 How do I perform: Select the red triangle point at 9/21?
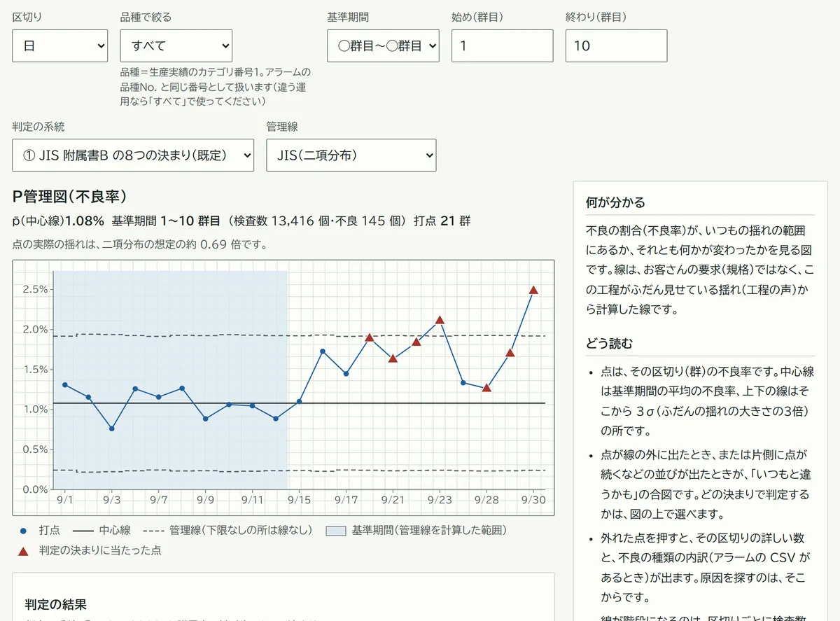(393, 358)
